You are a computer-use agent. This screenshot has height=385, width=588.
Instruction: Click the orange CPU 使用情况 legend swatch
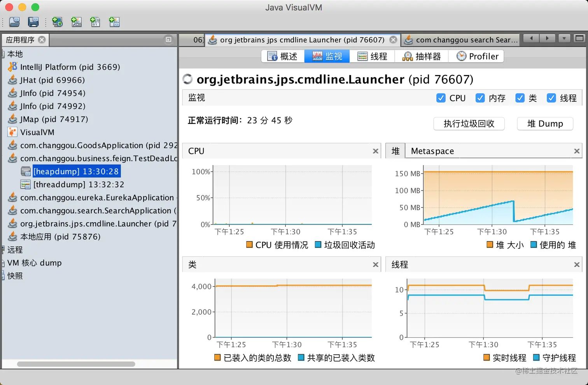click(x=249, y=245)
